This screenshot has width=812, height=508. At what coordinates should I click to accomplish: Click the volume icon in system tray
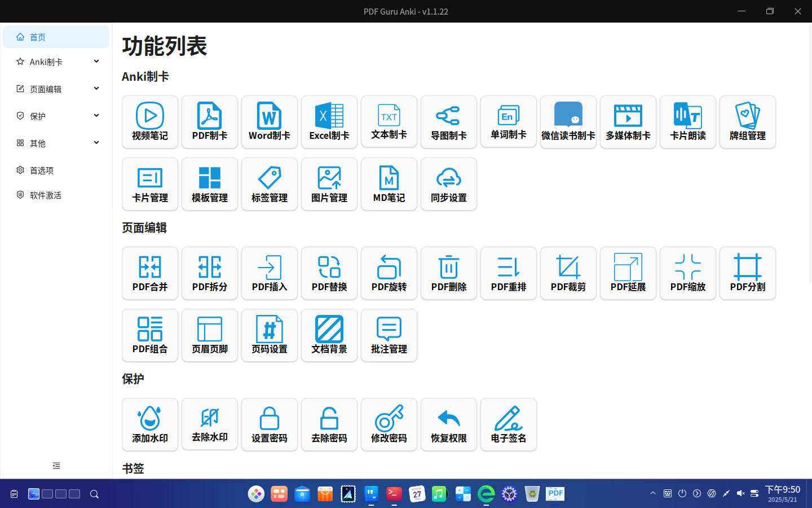740,493
